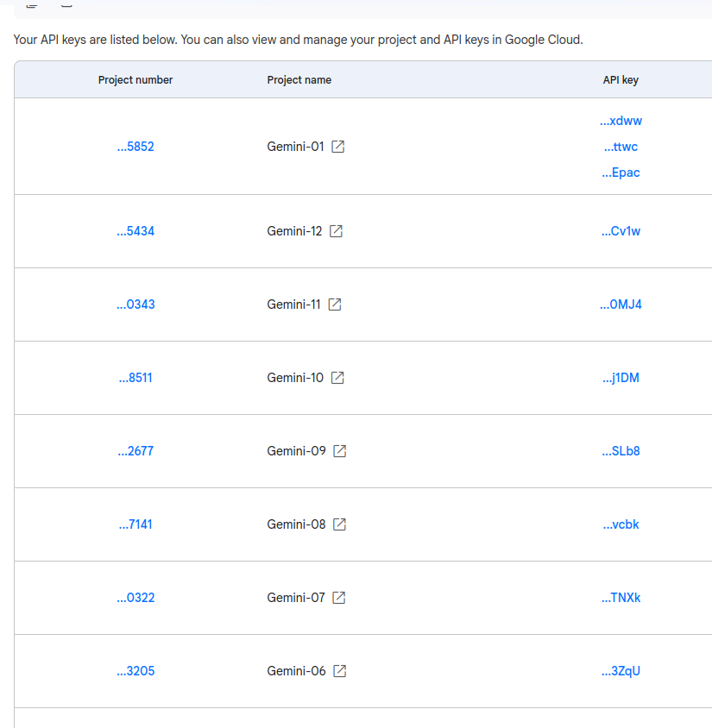Click project number ...5434 link
This screenshot has width=712, height=728.
(x=135, y=231)
